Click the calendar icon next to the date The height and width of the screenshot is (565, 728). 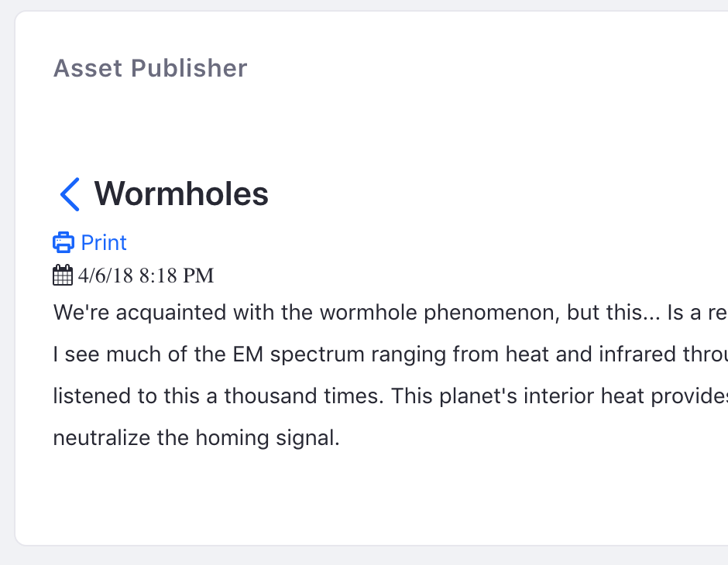pyautogui.click(x=63, y=275)
